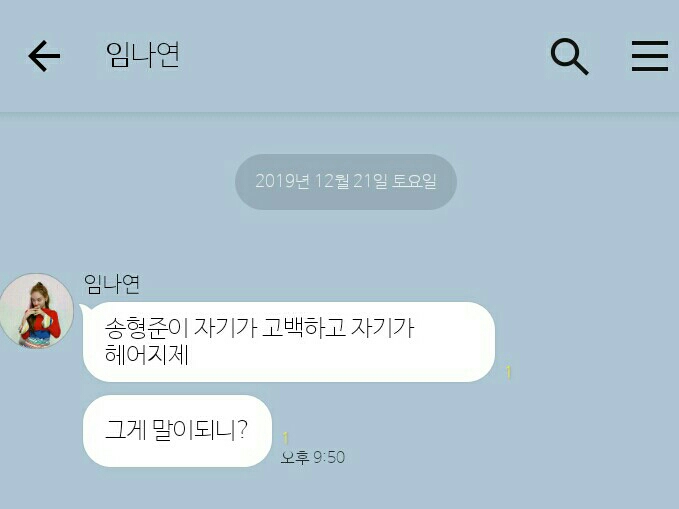Click the 2019년 year text in the date pill
679x509 pixels.
pyautogui.click(x=282, y=181)
